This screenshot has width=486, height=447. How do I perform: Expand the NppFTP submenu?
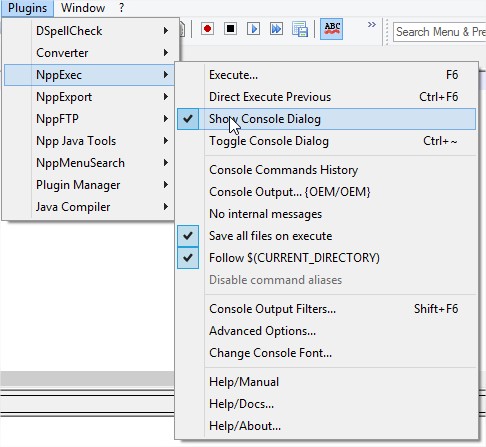pyautogui.click(x=89, y=119)
